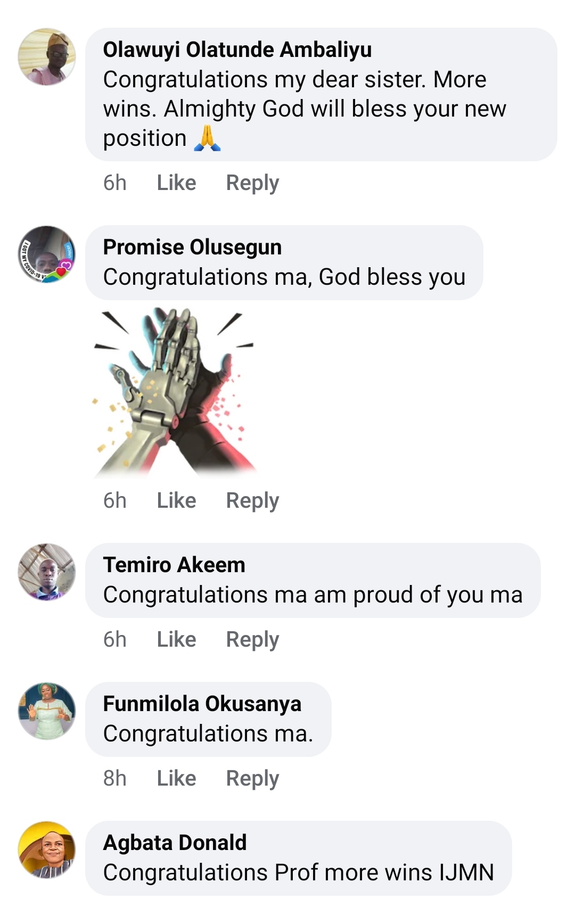Tap Promise Olusegun's profile avatar
The image size is (575, 924).
(x=47, y=254)
